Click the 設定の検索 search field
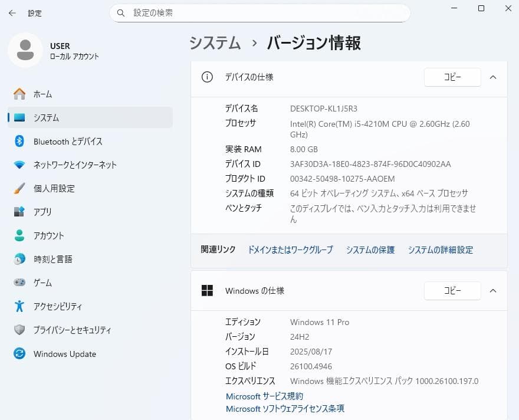The height and width of the screenshot is (420, 519). point(260,13)
